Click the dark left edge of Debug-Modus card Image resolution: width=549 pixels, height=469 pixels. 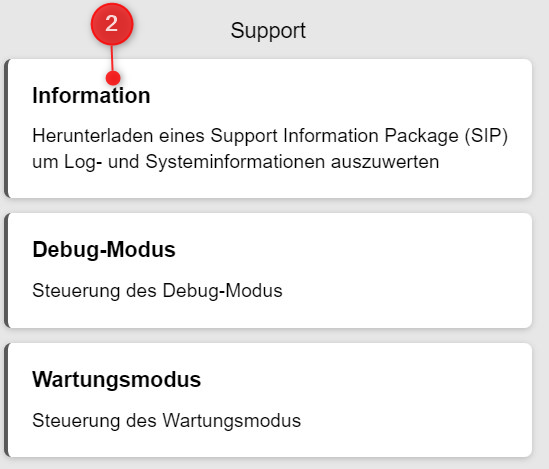coord(6,271)
